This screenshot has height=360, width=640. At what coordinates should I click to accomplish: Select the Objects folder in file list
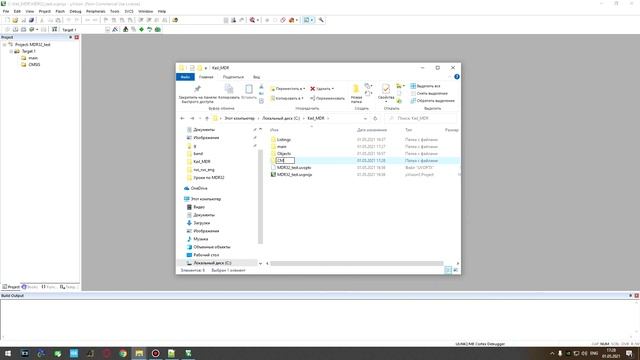click(x=284, y=153)
